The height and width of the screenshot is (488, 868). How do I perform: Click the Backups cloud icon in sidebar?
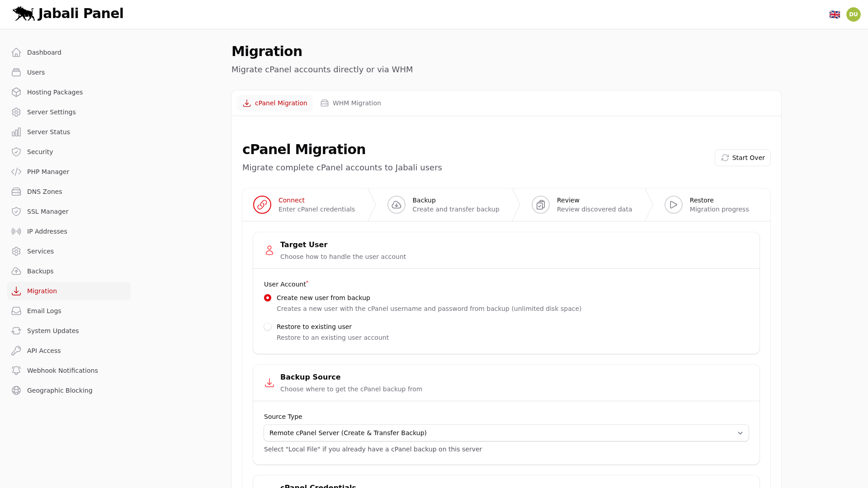[x=16, y=271]
